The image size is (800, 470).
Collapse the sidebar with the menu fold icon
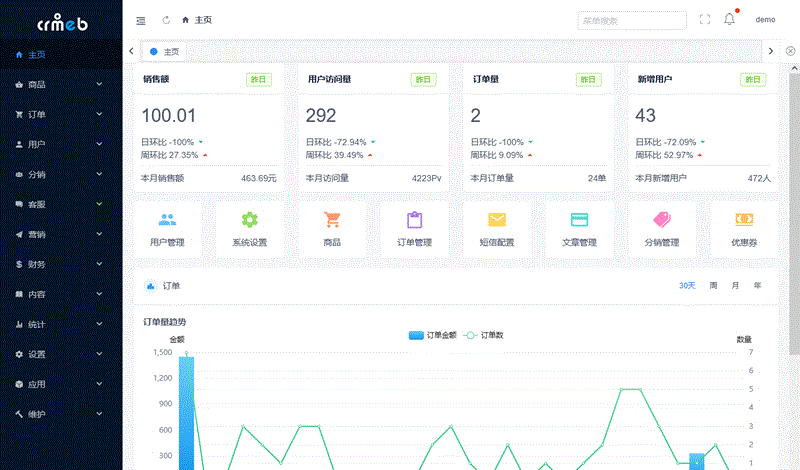[x=140, y=20]
